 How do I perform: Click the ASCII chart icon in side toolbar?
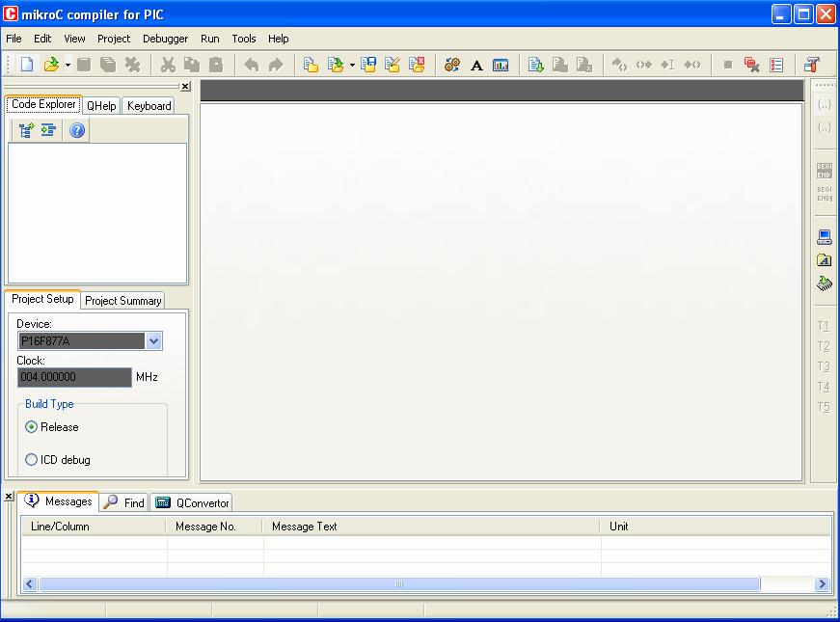coord(825,260)
